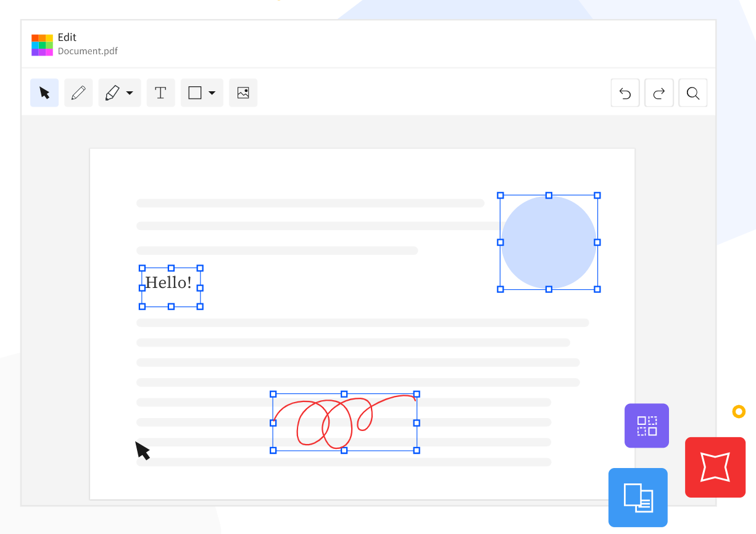Image resolution: width=756 pixels, height=534 pixels.
Task: Open the highlighter tool dropdown arrow
Action: pos(130,93)
